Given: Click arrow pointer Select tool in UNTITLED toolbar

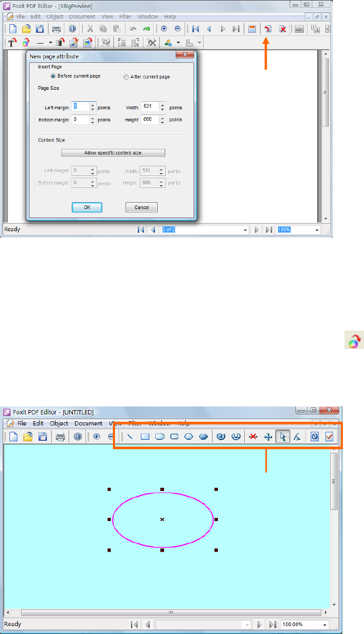Looking at the screenshot, I should coord(283,437).
